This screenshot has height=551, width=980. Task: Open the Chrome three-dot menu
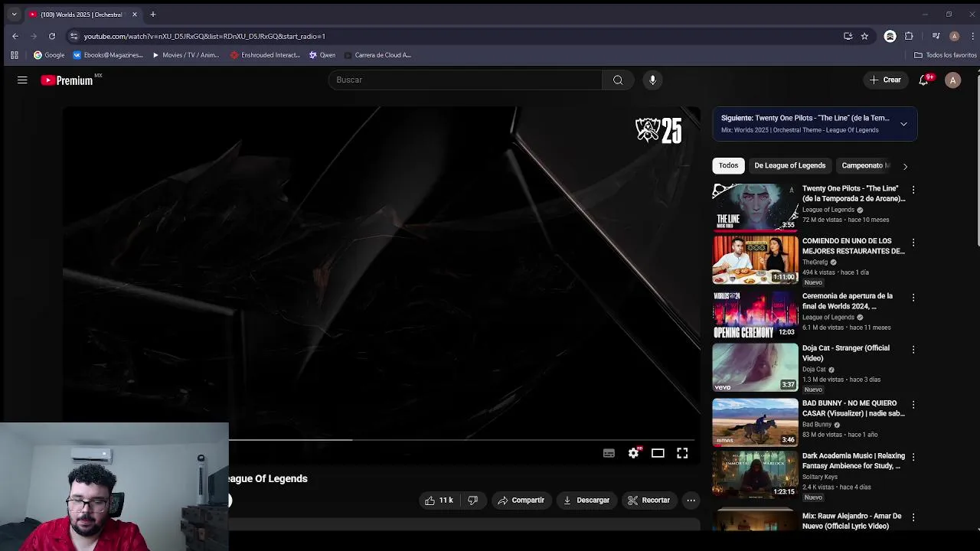point(972,36)
